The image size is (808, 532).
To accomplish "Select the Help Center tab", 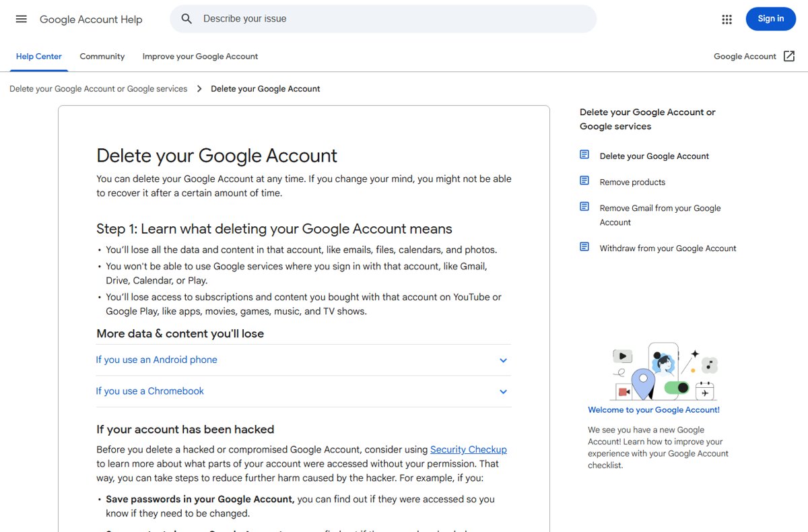I will 39,57.
